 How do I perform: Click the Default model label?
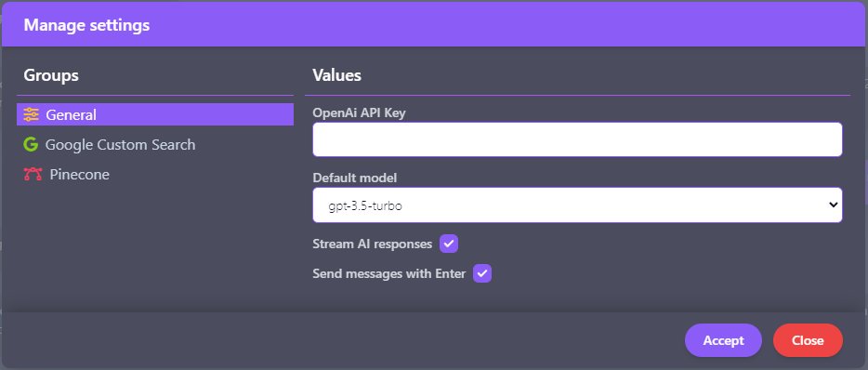coord(355,178)
